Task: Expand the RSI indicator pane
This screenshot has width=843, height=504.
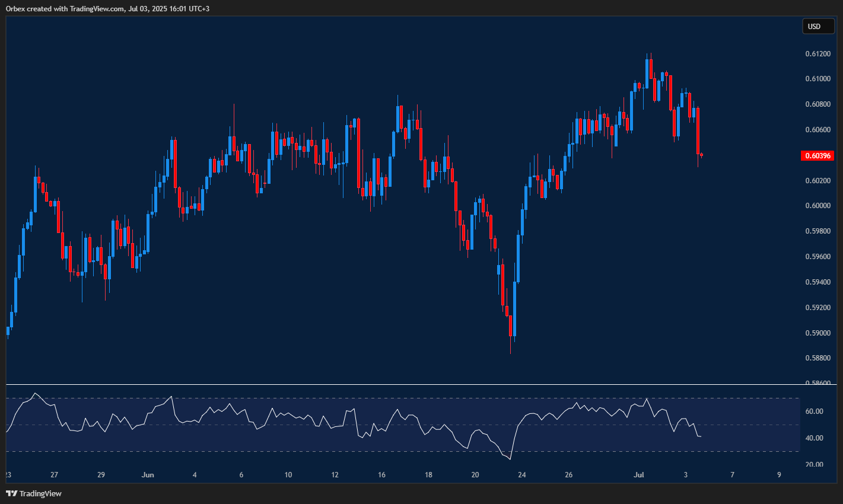Action: 415,385
